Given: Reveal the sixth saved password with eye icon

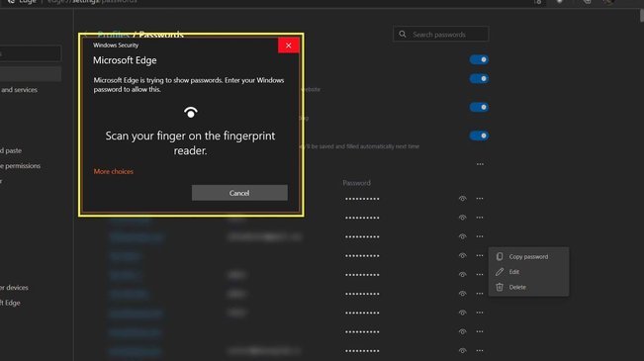Looking at the screenshot, I should point(462,294).
